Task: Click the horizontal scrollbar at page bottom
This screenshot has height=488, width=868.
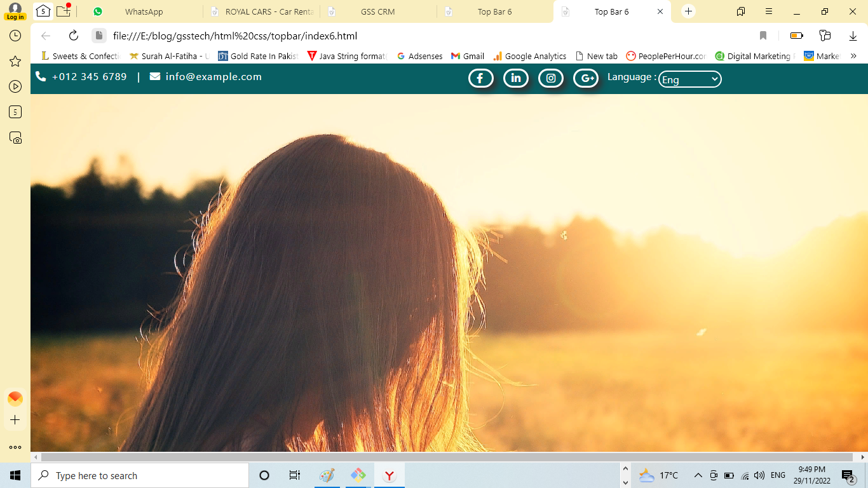Action: click(447, 457)
